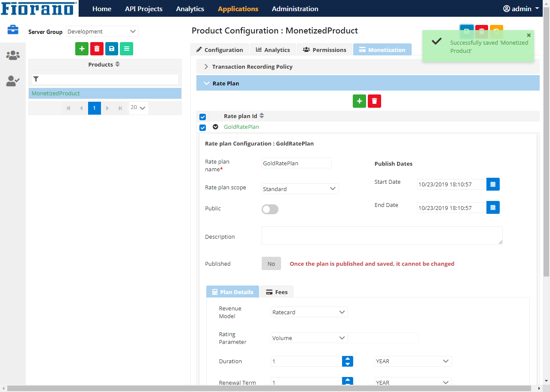
Task: Dismiss the success notification
Action: point(529,35)
